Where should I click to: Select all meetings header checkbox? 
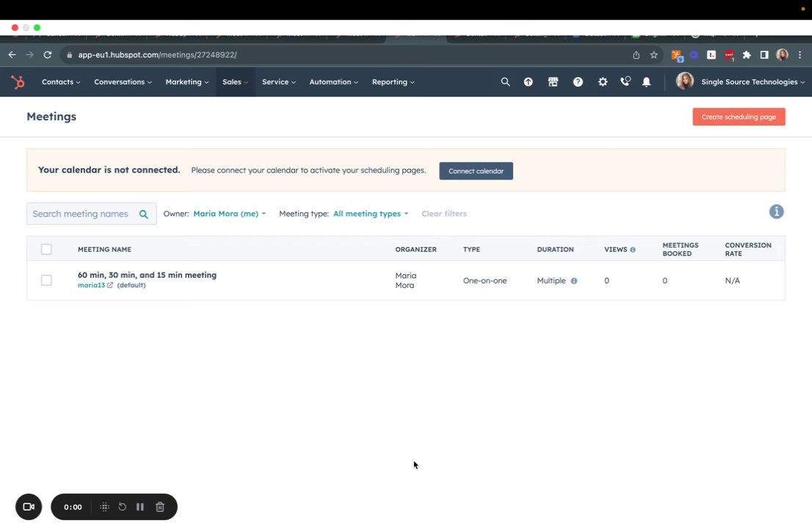(x=46, y=249)
